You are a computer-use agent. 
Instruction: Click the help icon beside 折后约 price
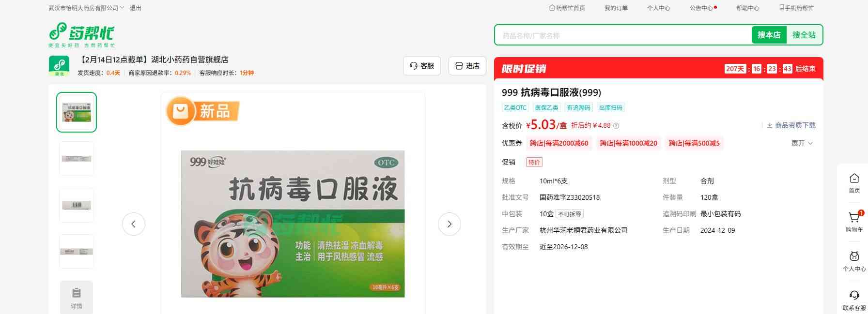pyautogui.click(x=616, y=126)
